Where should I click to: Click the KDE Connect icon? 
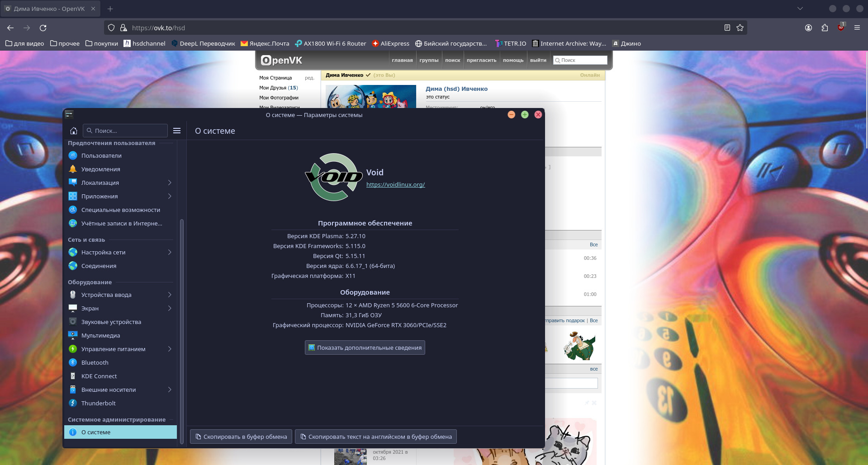tap(73, 376)
